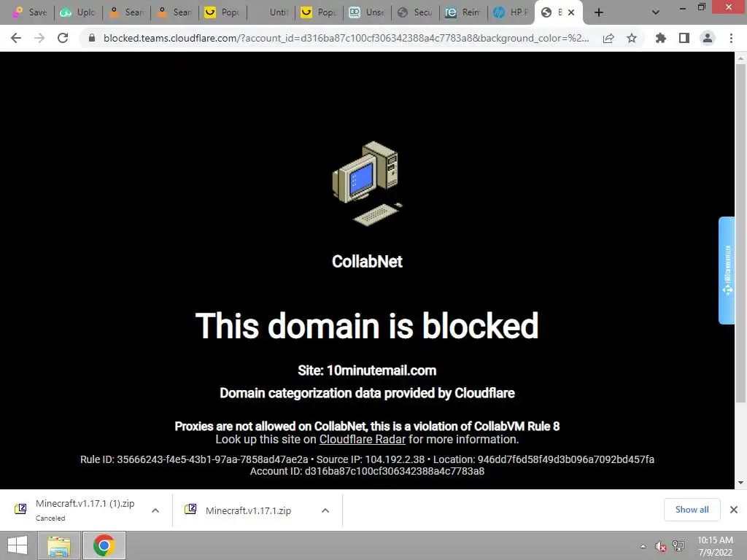
Task: Open File Explorer from the taskbar
Action: click(59, 545)
